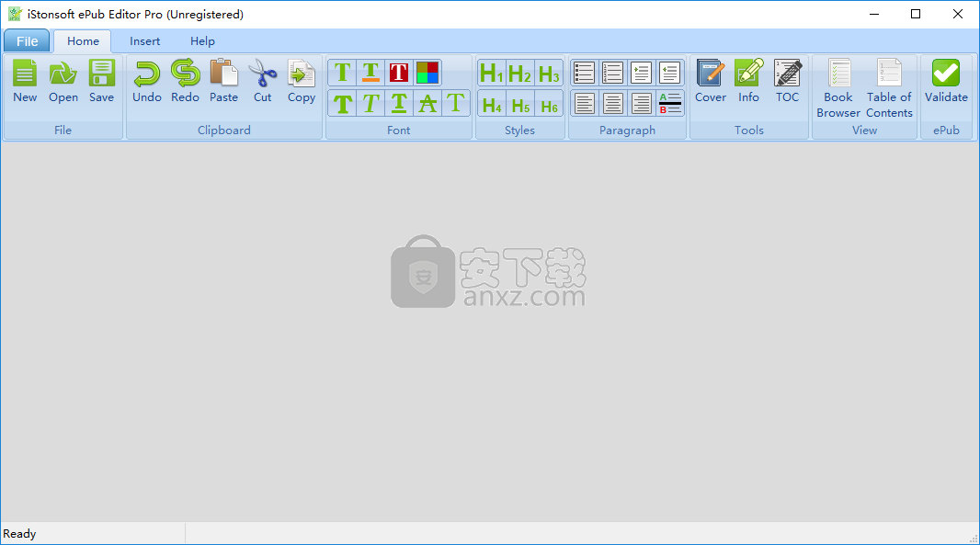Open the Cover editor tool
This screenshot has height=545, width=980.
point(711,81)
